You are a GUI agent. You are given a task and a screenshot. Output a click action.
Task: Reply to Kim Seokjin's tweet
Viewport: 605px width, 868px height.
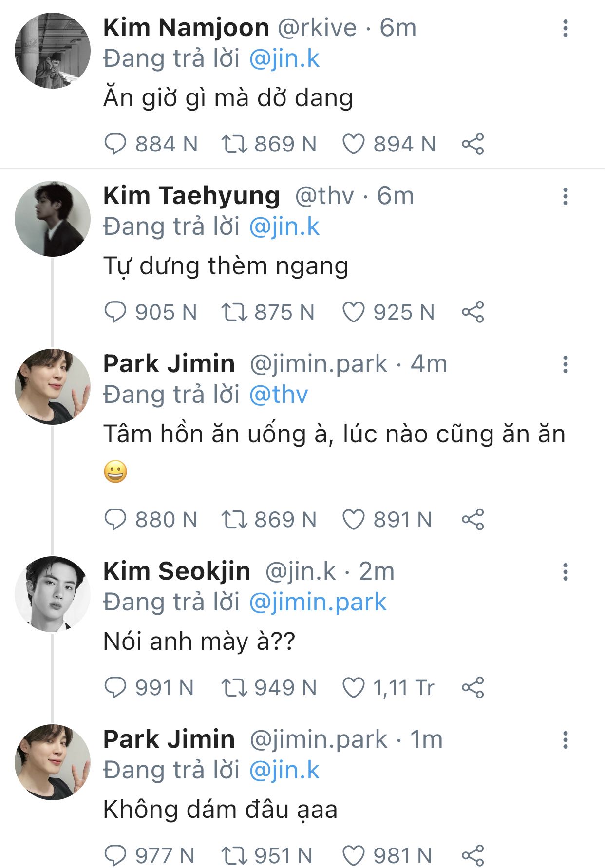(115, 688)
